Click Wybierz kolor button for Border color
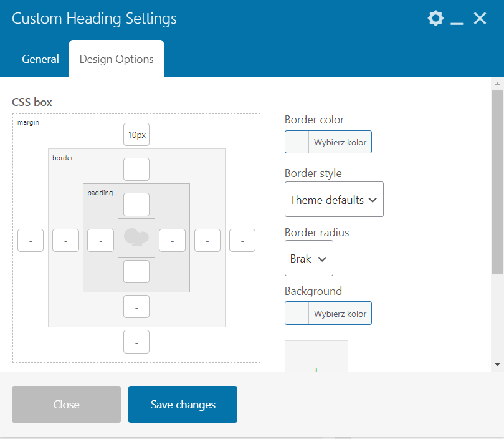 pyautogui.click(x=340, y=142)
